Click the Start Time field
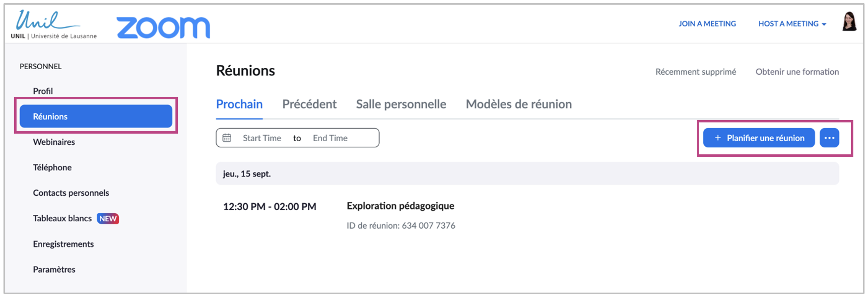Image resolution: width=868 pixels, height=298 pixels. [x=262, y=138]
